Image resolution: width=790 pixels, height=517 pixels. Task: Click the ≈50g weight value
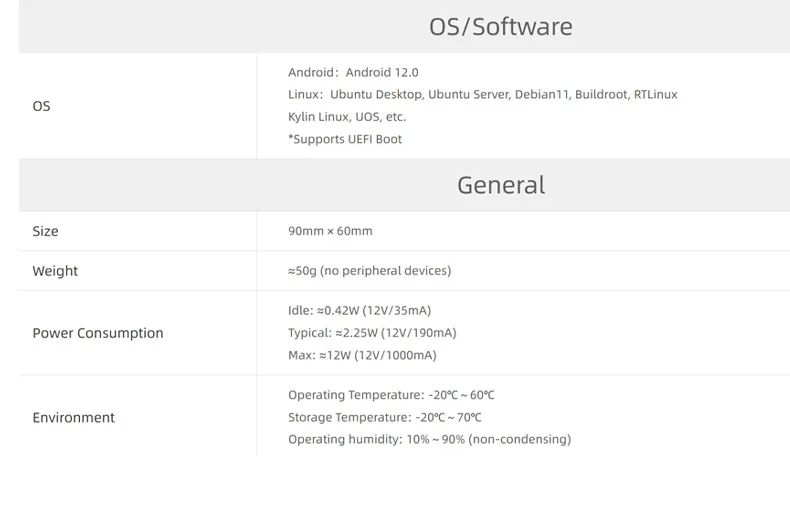(369, 271)
